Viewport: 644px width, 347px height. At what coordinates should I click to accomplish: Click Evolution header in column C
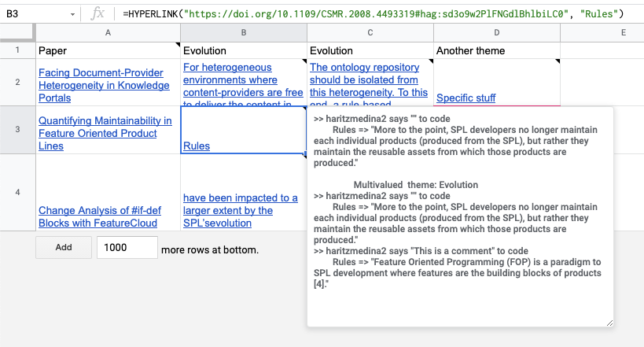click(370, 50)
